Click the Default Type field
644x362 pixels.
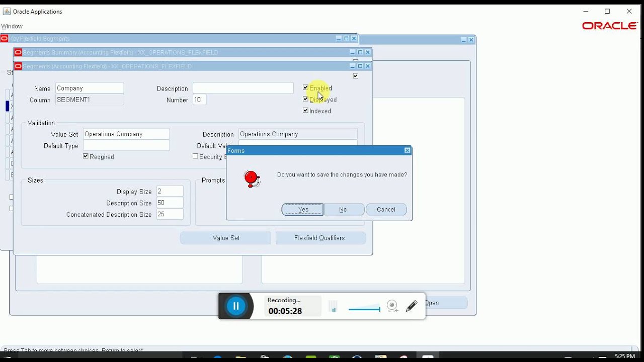click(x=126, y=145)
